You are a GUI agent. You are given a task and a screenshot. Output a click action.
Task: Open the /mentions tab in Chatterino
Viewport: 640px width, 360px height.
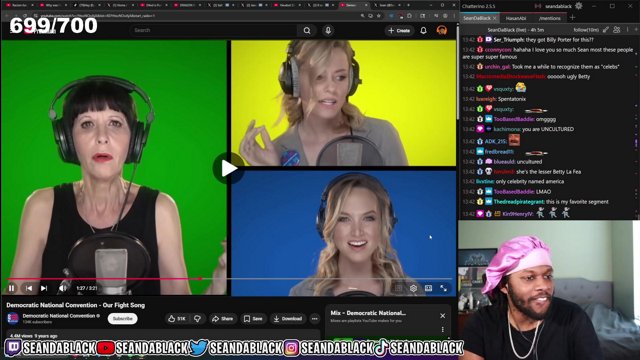549,18
